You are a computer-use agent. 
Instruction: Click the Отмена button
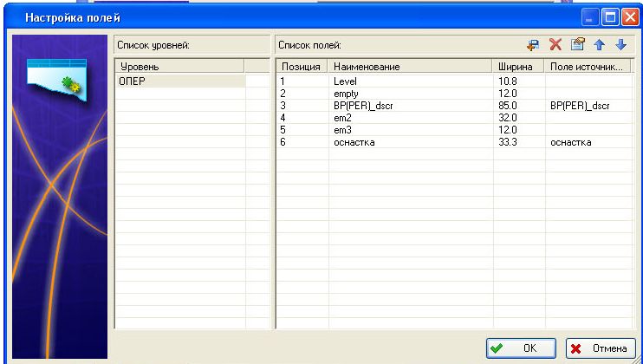pos(601,348)
